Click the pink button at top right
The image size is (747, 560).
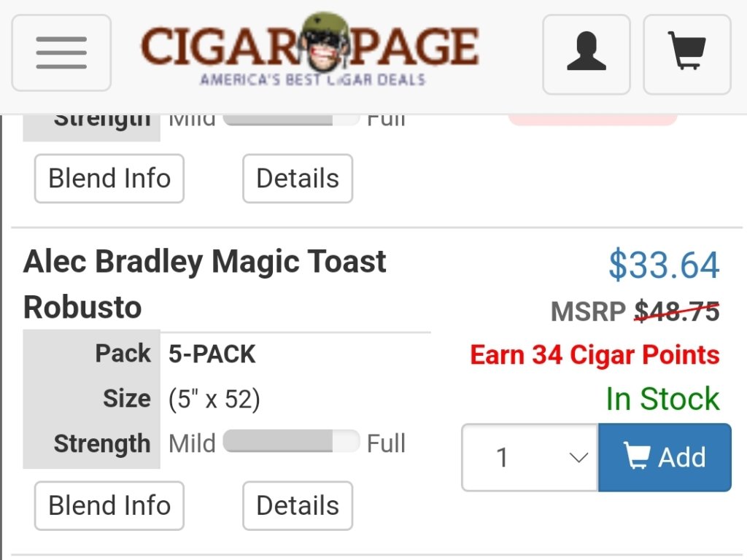click(592, 120)
